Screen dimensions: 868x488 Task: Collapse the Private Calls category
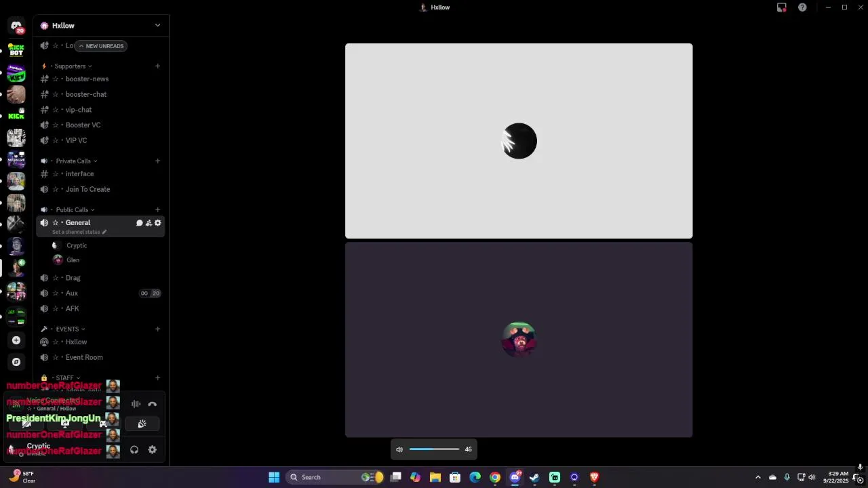click(73, 161)
